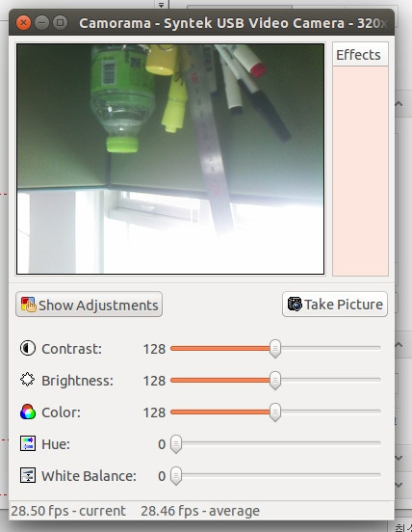
Task: Click the Color RGB circles icon
Action: (x=28, y=412)
